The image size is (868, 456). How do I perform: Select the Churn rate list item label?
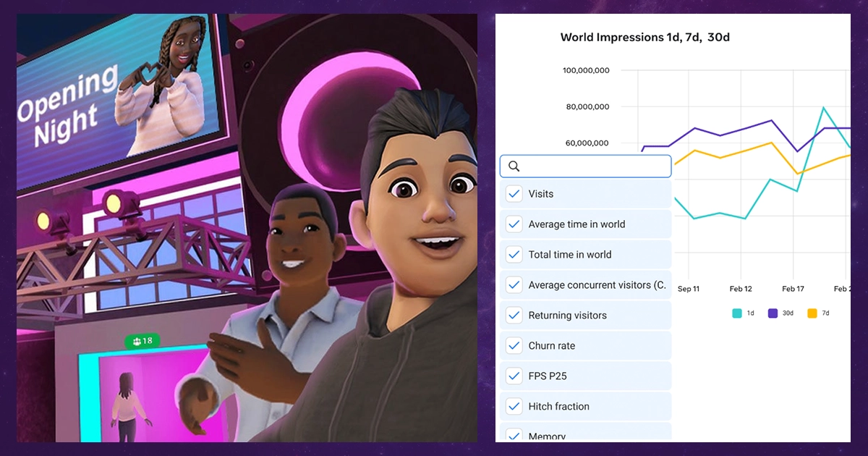tap(552, 346)
